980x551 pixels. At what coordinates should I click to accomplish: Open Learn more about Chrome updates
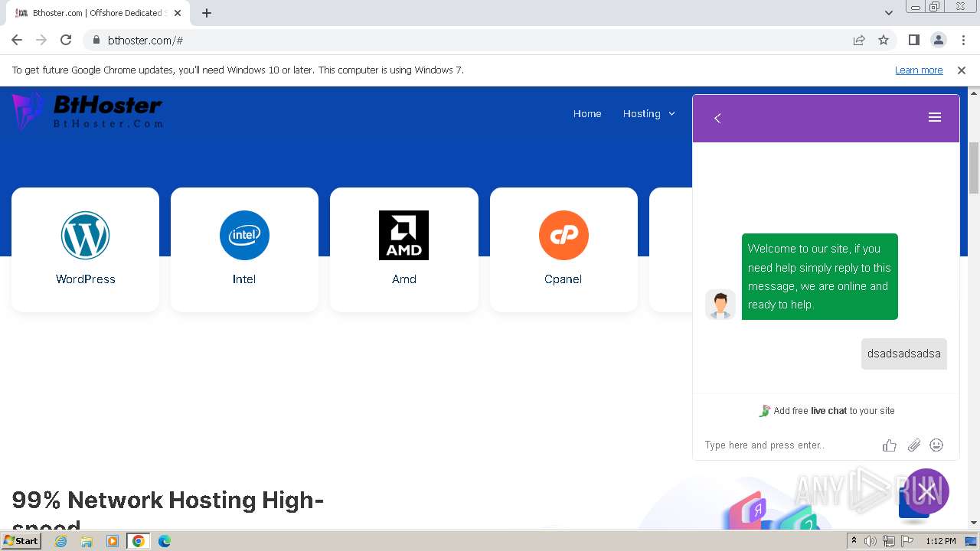click(x=919, y=70)
